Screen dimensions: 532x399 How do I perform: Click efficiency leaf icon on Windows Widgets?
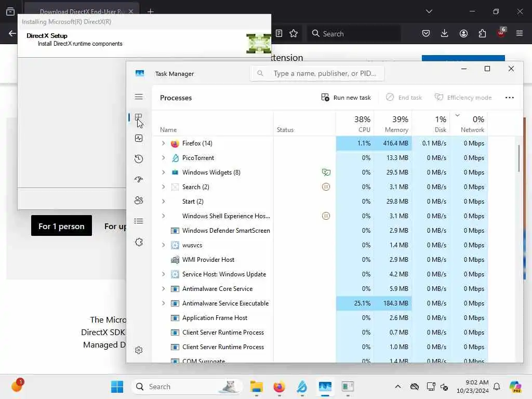coord(326,172)
